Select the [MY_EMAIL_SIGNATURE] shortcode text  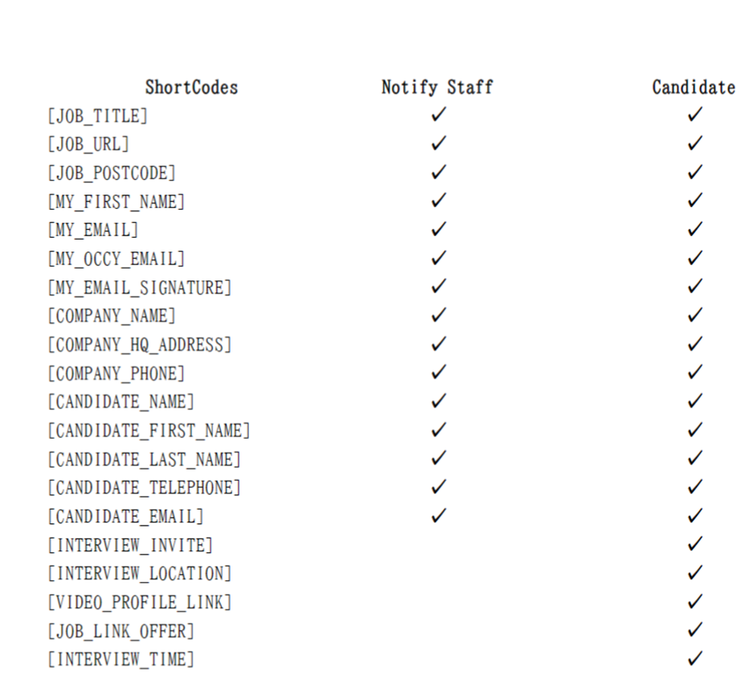(140, 288)
